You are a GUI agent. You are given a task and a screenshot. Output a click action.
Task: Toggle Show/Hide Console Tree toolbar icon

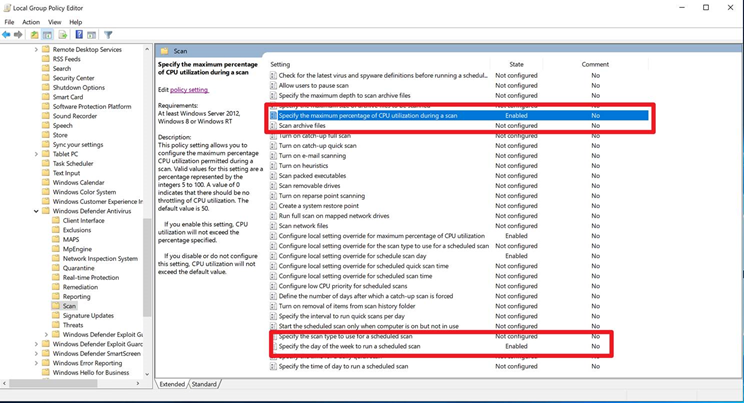[x=47, y=35]
